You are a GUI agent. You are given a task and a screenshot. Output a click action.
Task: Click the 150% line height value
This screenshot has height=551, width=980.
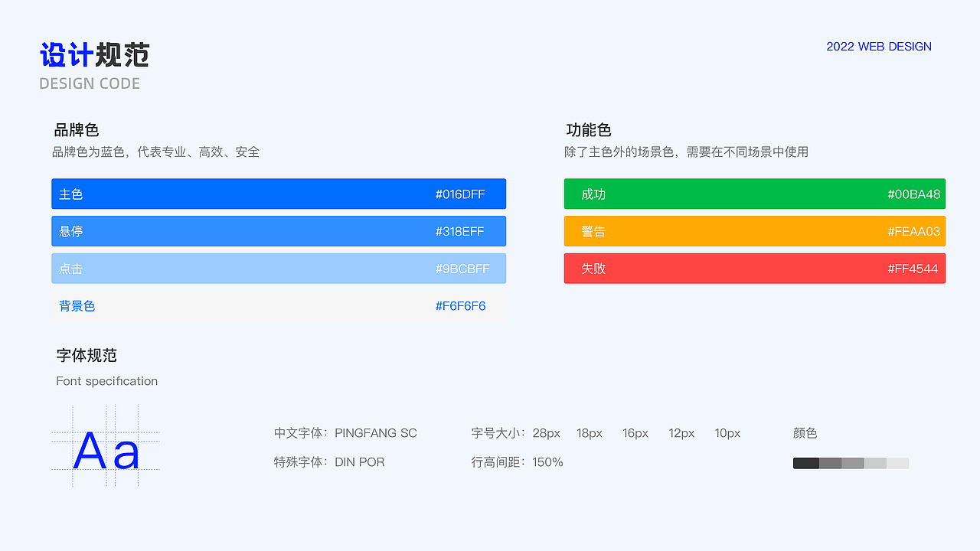coord(547,462)
